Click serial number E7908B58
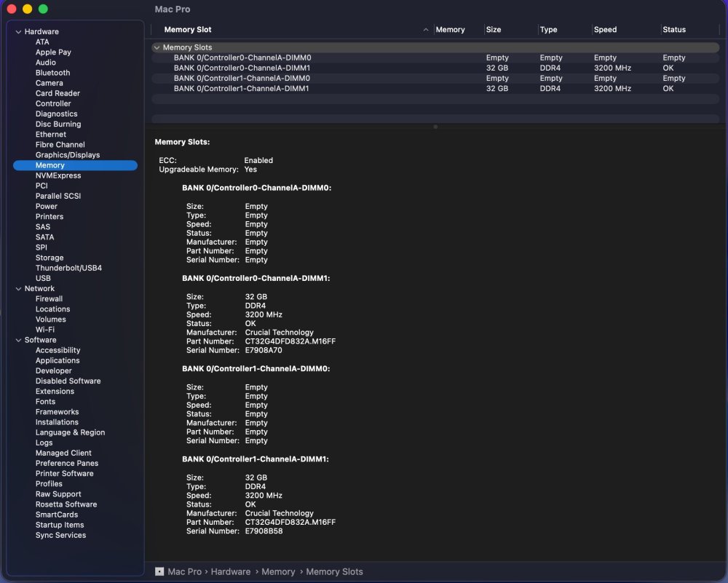Viewport: 728px width, 583px height. 264,531
